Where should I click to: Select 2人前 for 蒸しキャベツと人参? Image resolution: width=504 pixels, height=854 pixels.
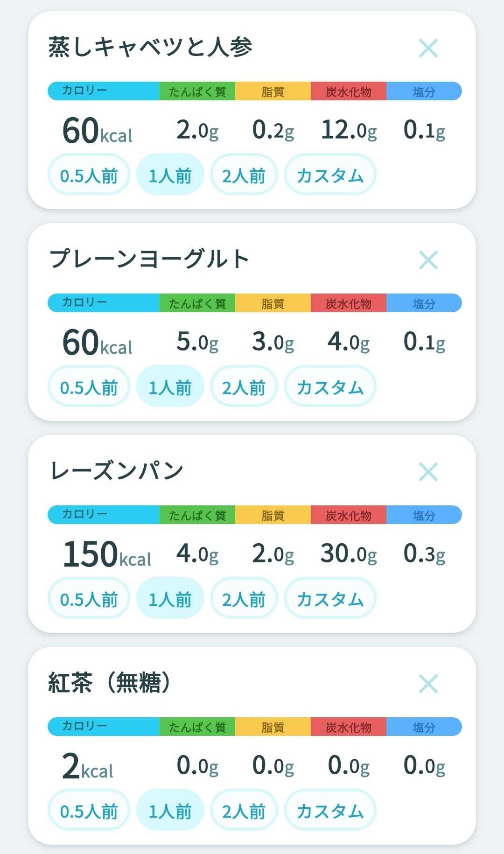click(x=244, y=175)
